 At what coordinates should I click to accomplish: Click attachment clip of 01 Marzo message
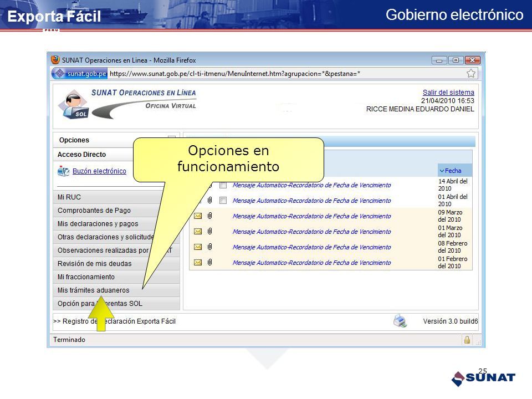(209, 231)
